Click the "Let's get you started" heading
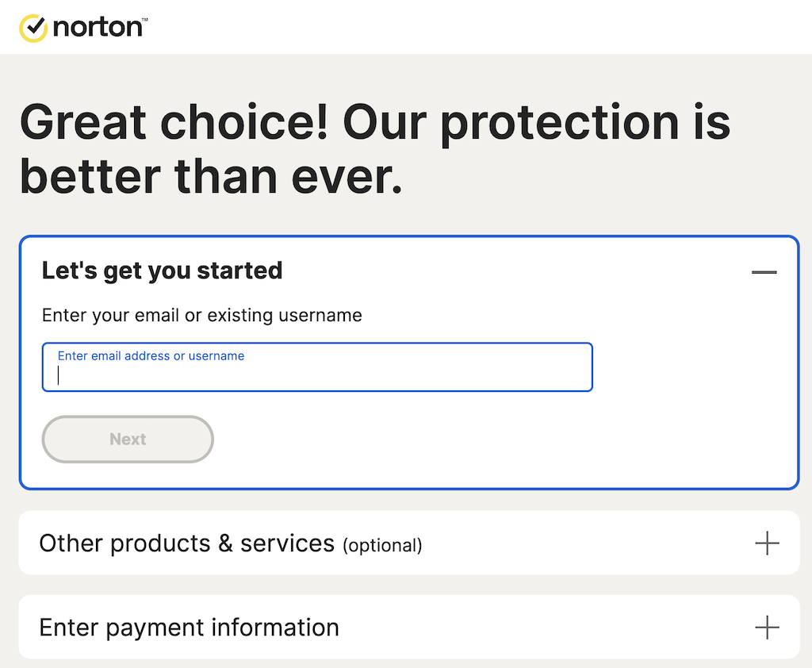The height and width of the screenshot is (668, 812). point(162,271)
